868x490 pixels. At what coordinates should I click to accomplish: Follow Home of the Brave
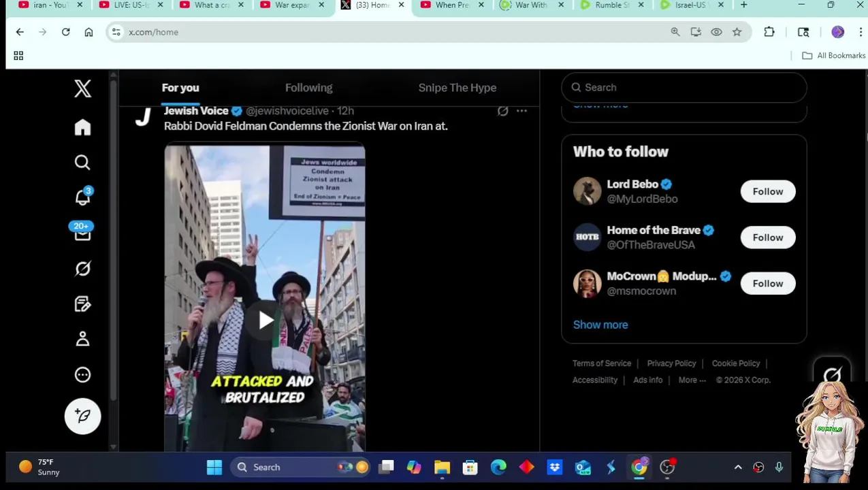(x=768, y=238)
